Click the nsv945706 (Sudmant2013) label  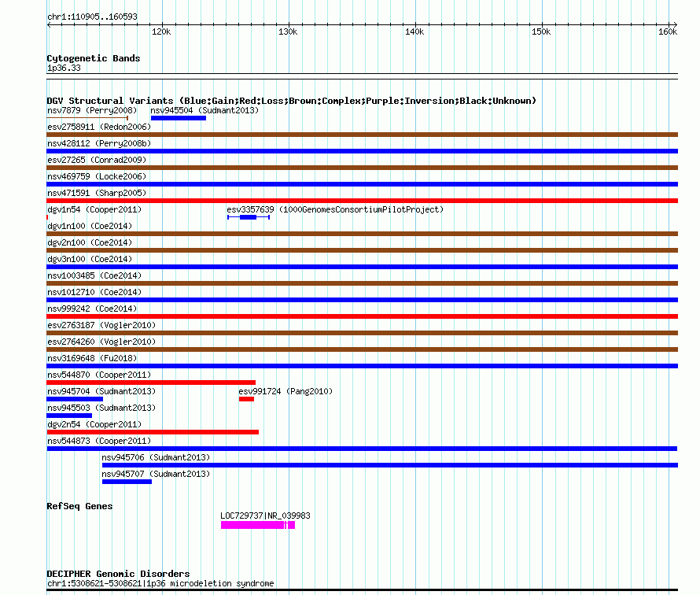pos(156,457)
